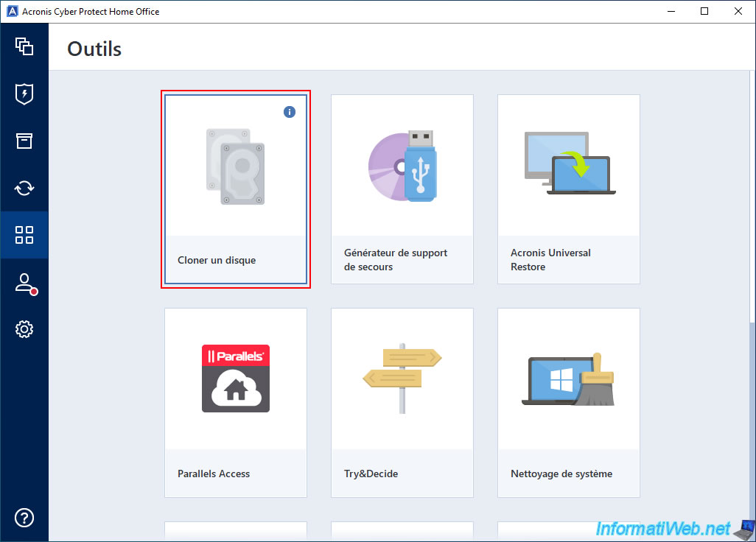Open the Backup section in sidebar
Viewport: 756px width, 542px height.
click(24, 46)
